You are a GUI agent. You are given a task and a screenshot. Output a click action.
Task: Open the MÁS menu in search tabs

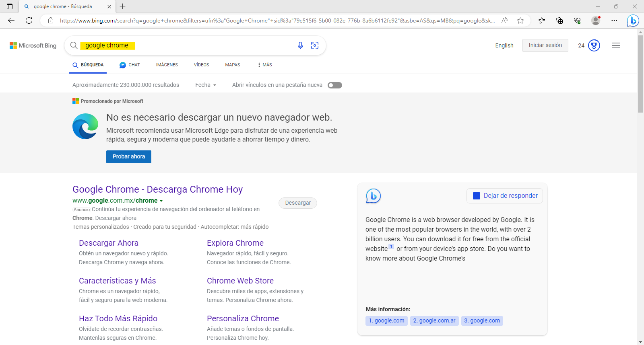(265, 65)
